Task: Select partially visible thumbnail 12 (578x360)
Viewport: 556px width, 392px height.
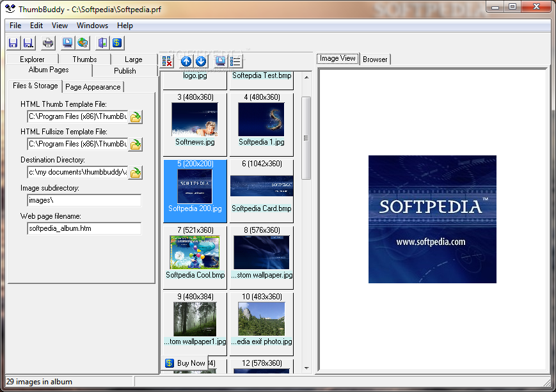Action: coord(261,366)
